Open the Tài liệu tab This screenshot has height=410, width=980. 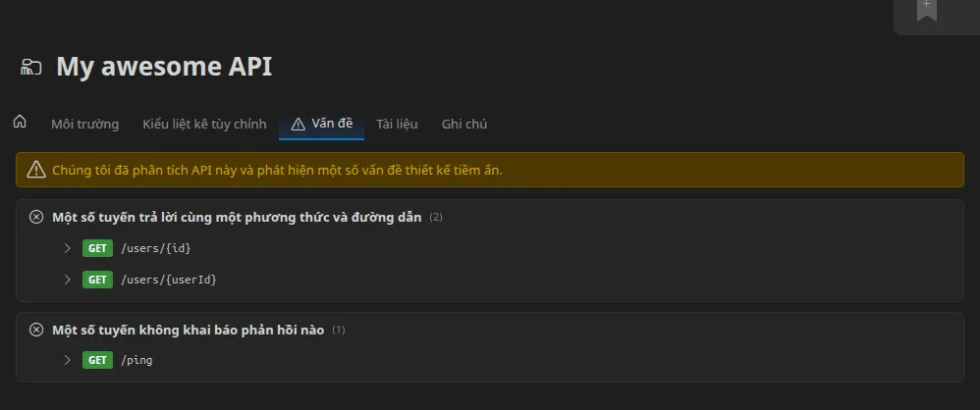coord(397,125)
